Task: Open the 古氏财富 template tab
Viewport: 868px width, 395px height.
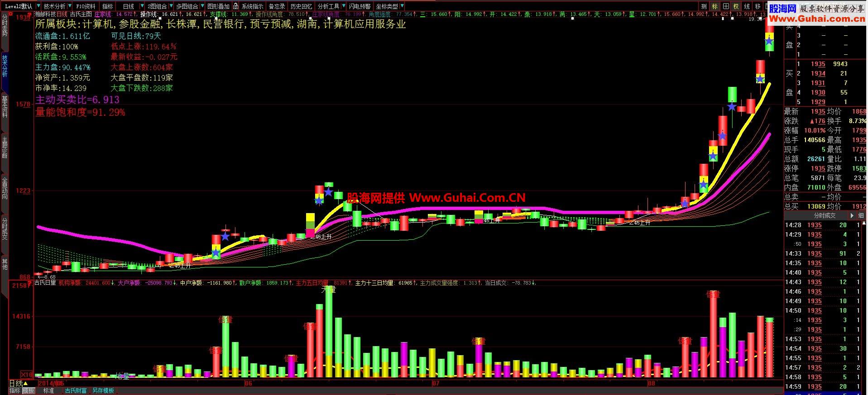Action: [76, 390]
